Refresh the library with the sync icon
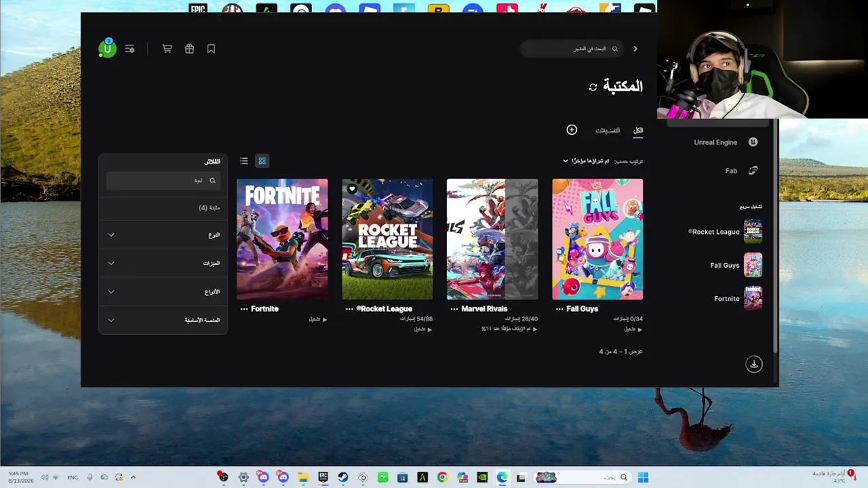This screenshot has height=488, width=868. (x=593, y=87)
